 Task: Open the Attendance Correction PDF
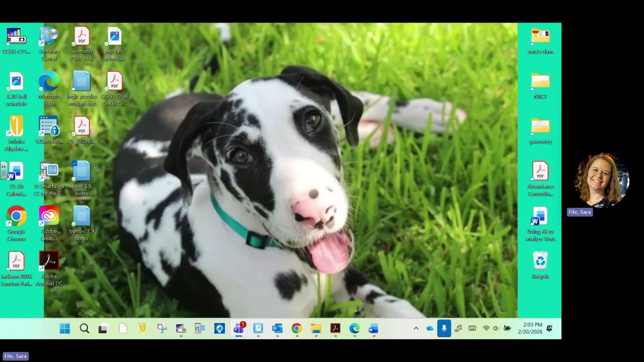pyautogui.click(x=540, y=179)
